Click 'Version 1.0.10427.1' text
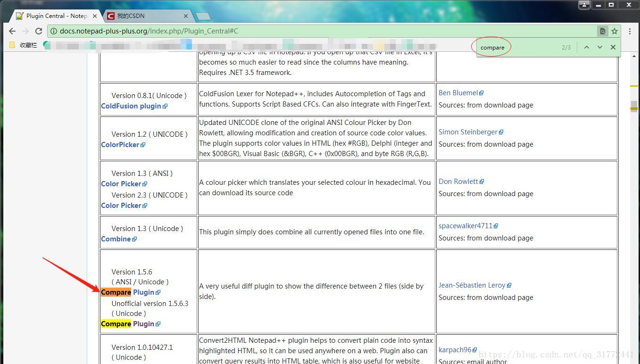This screenshot has height=364, width=640. point(142,347)
